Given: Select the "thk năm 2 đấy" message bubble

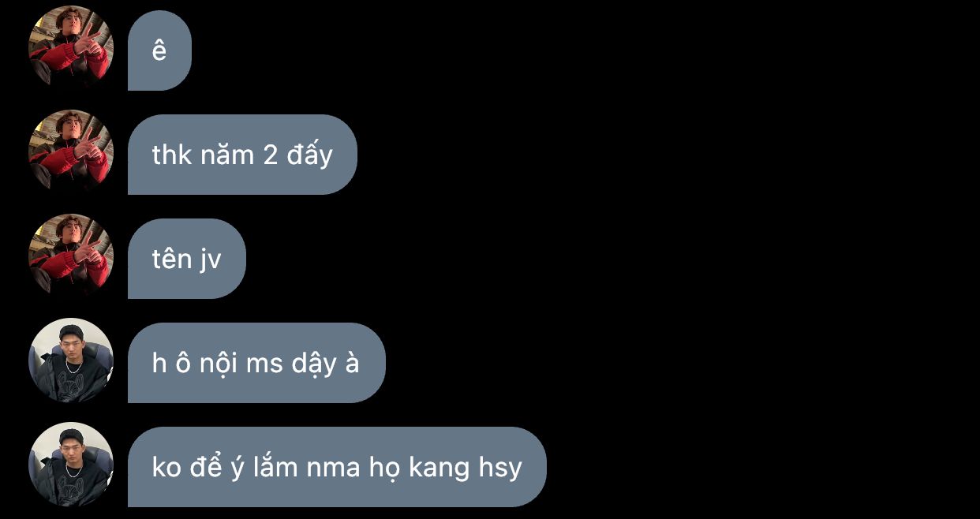Looking at the screenshot, I should (242, 155).
